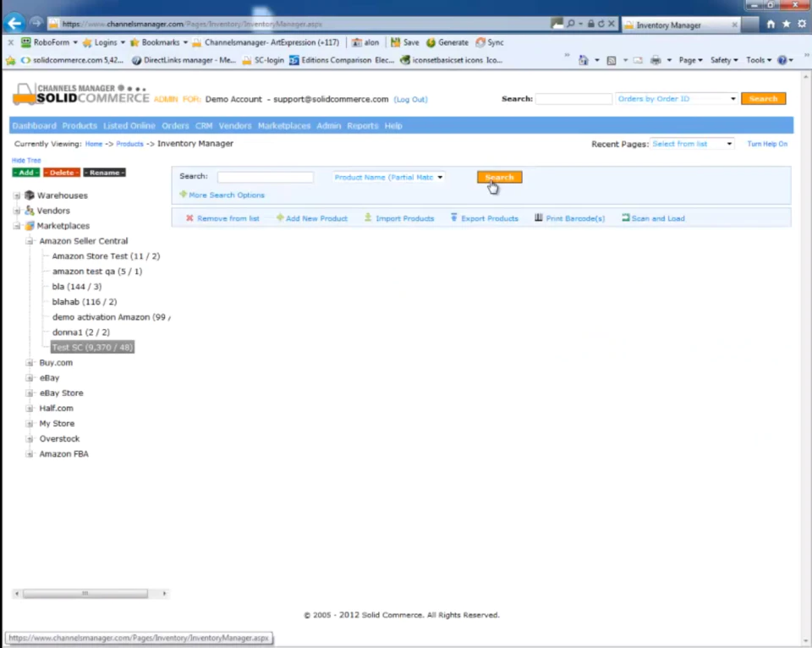Open the DirectLinks manager favorite
Image resolution: width=812 pixels, height=648 pixels.
pyautogui.click(x=184, y=60)
